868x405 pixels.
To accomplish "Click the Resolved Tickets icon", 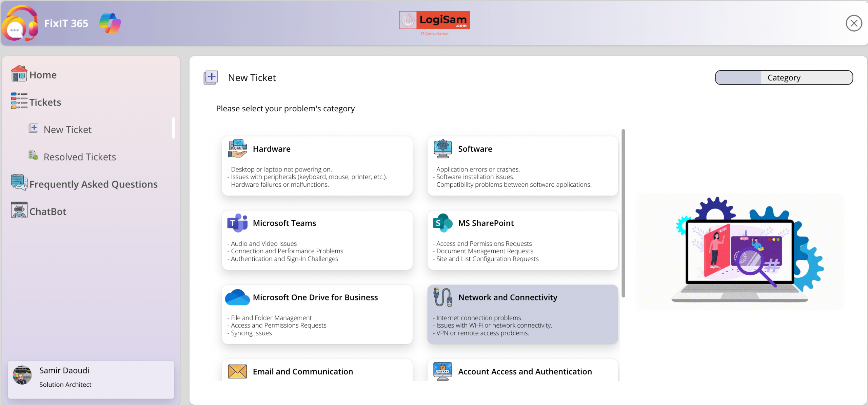I will pyautogui.click(x=33, y=155).
